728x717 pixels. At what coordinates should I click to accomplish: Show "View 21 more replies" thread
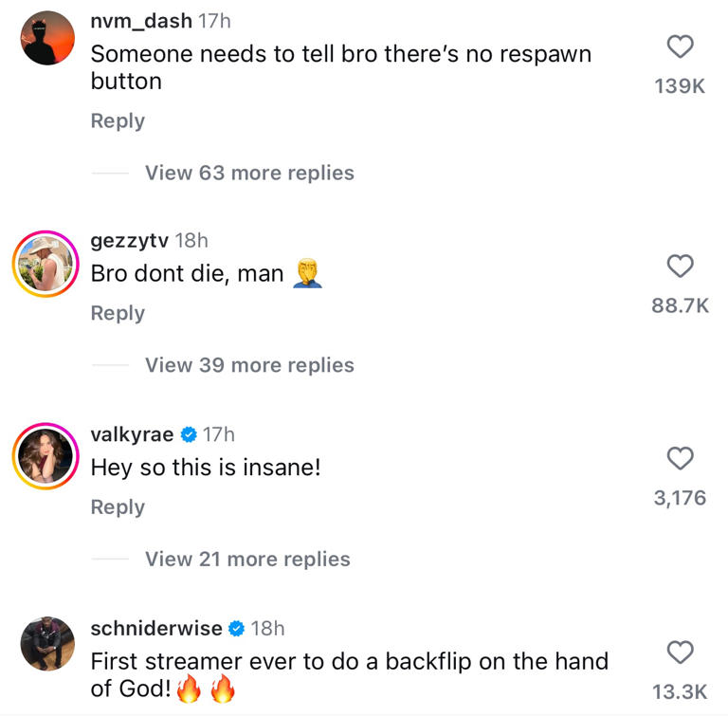click(x=247, y=560)
